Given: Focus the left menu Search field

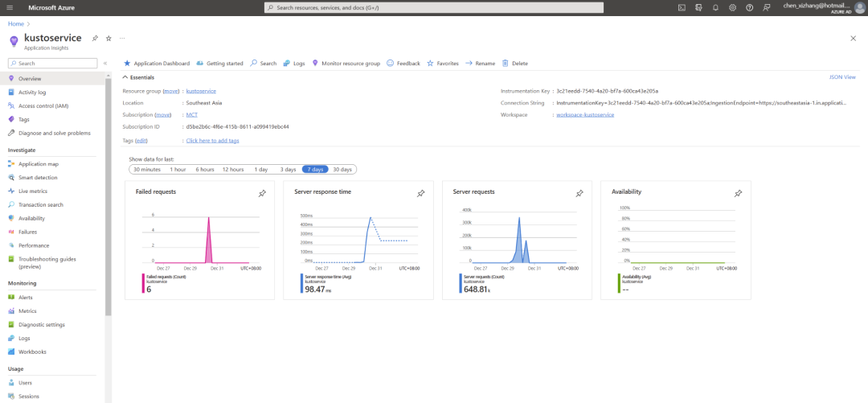Looking at the screenshot, I should coord(52,64).
